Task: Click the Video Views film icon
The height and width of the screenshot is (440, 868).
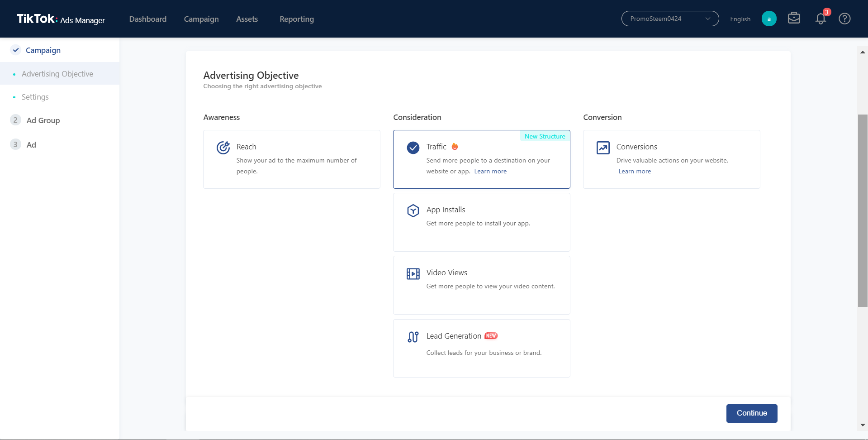Action: coord(413,274)
